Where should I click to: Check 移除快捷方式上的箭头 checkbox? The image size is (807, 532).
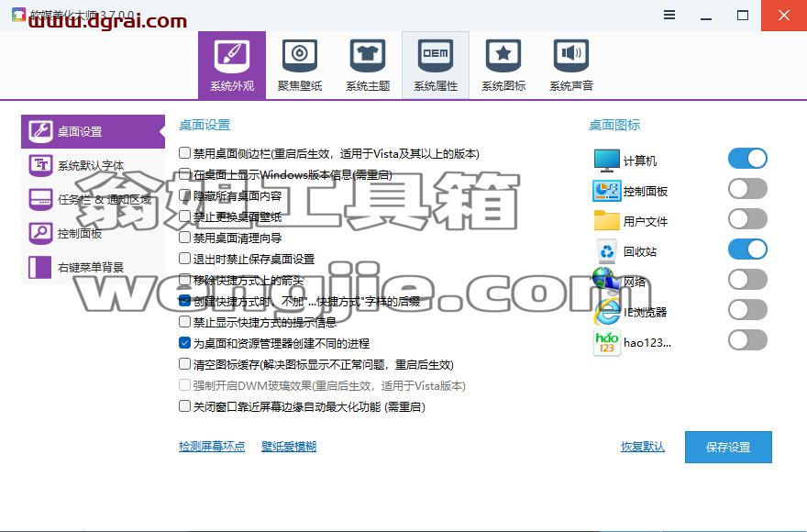click(184, 280)
